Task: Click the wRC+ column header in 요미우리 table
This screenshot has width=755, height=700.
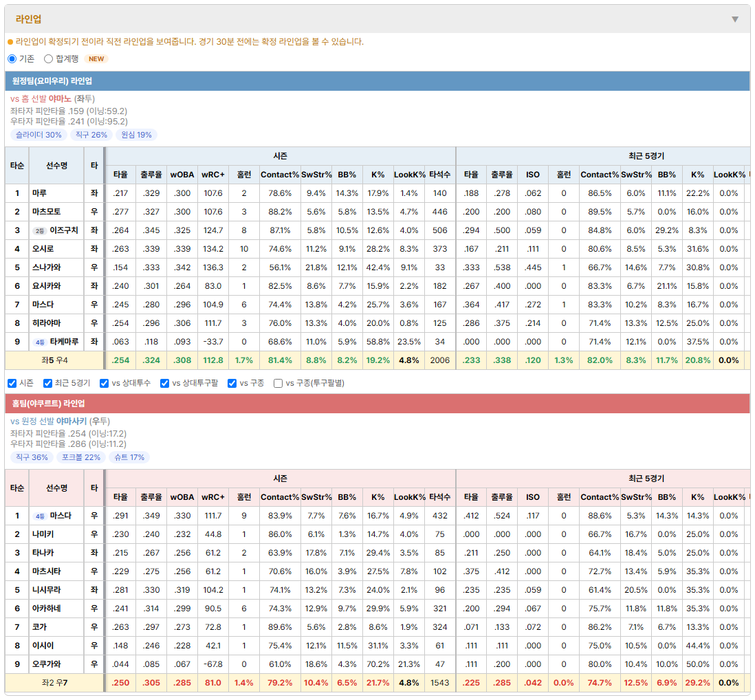Action: coord(213,175)
